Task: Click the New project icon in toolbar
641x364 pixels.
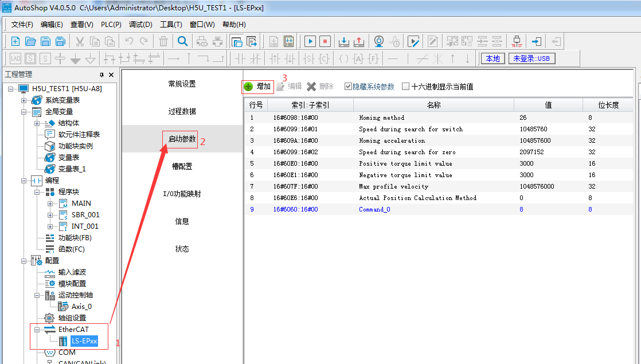Action: [x=15, y=41]
